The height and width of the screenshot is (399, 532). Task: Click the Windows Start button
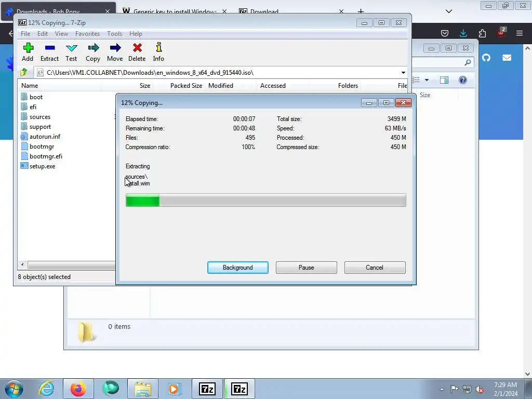[14, 389]
